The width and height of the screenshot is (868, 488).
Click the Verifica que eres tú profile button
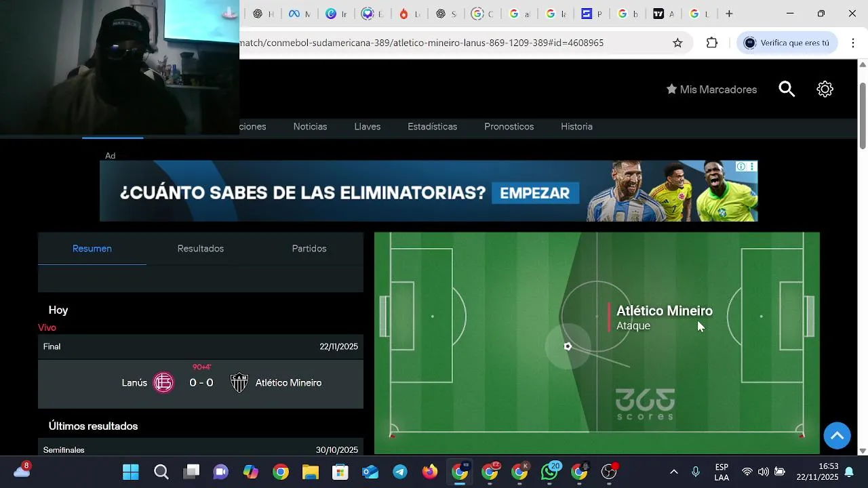coord(787,43)
